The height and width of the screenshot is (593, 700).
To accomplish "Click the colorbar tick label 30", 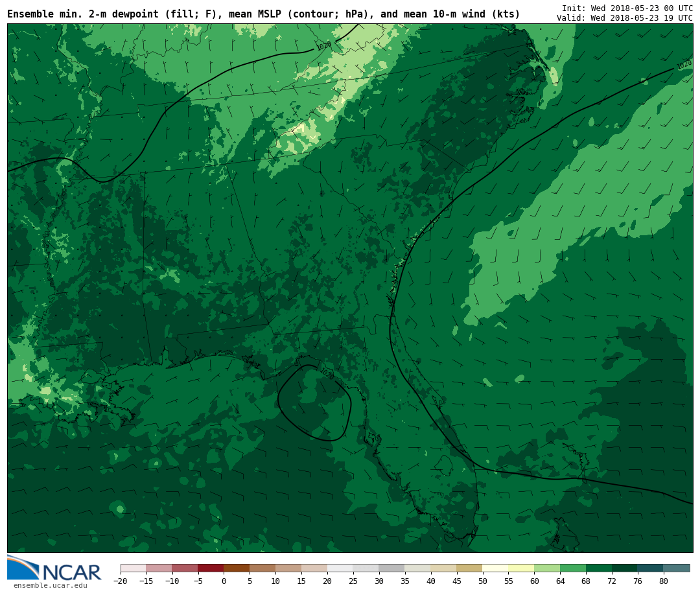I will click(x=379, y=581).
